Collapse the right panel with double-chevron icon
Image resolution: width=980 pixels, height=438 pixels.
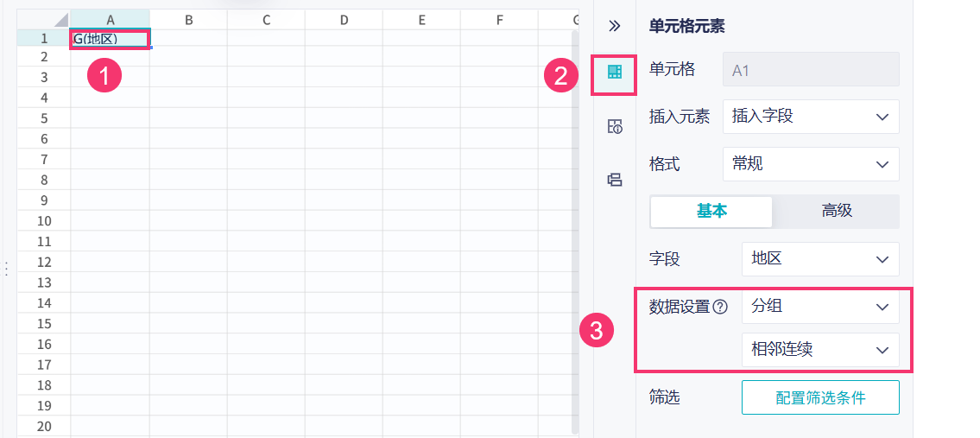[x=615, y=26]
